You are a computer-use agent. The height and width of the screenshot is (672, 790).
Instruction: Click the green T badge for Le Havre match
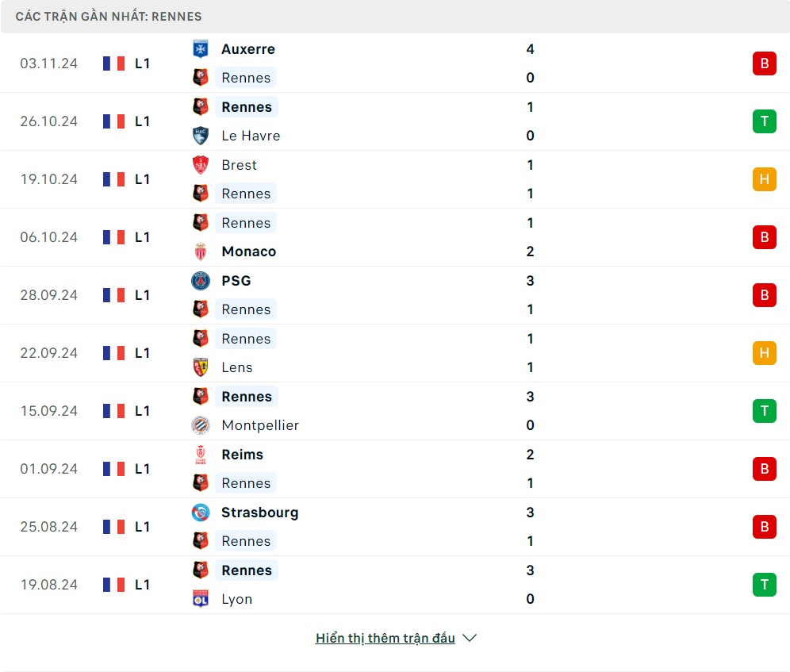coord(764,121)
